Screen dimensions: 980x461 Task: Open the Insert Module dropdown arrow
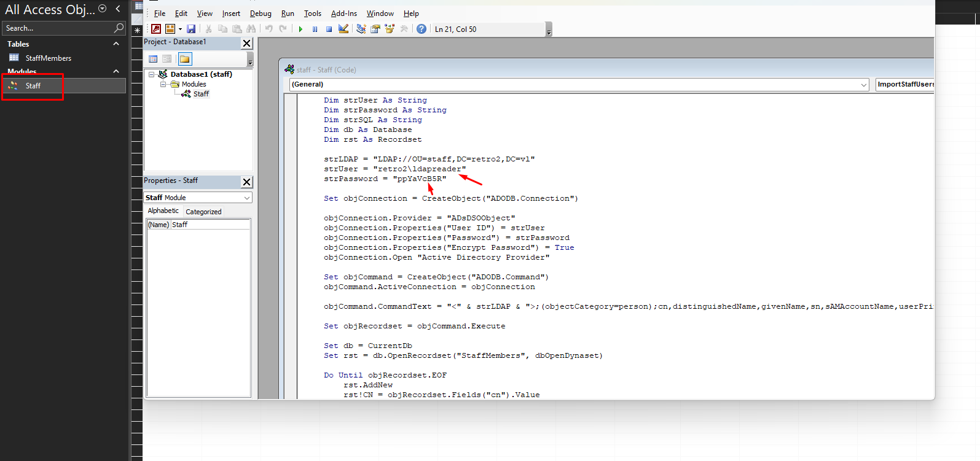pyautogui.click(x=180, y=29)
